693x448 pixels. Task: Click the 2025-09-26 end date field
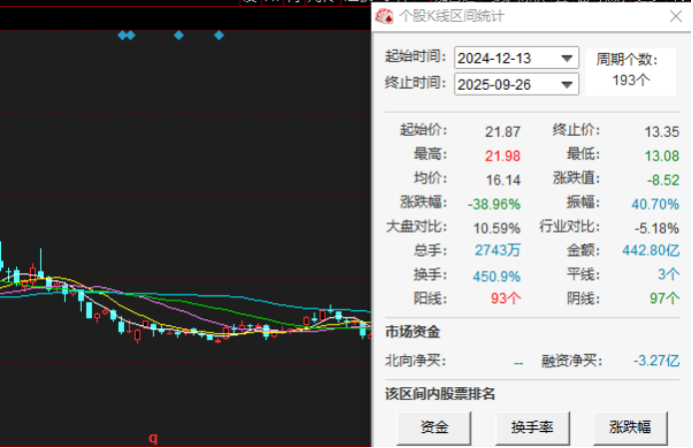(506, 85)
